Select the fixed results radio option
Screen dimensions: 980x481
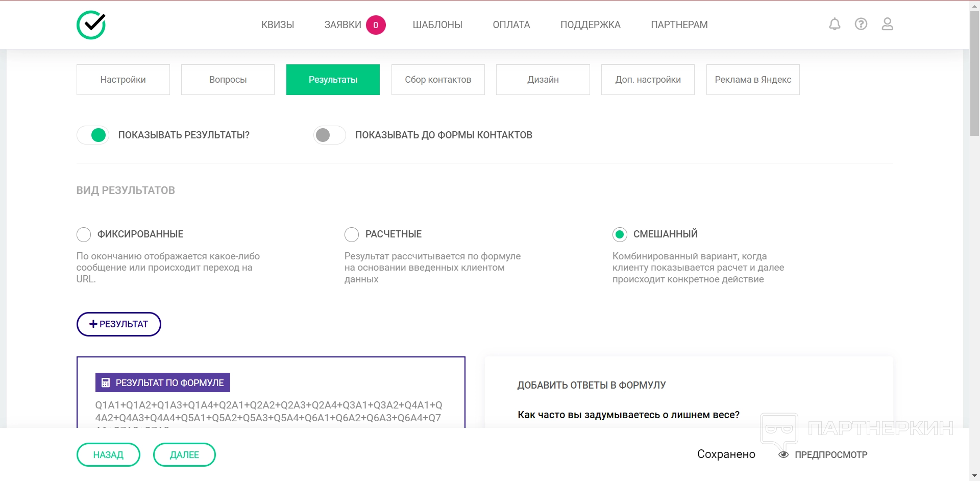point(84,234)
